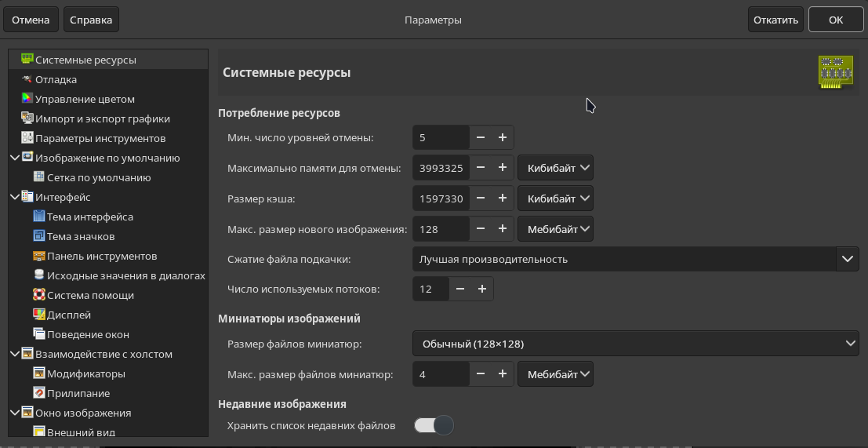Click the Мин. число уровней отмены field

pyautogui.click(x=441, y=137)
